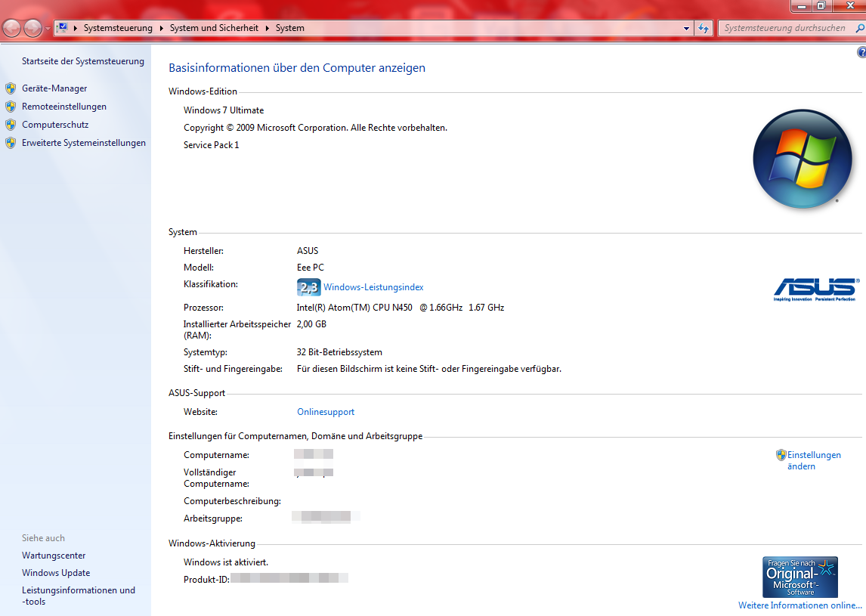Open Computerschutz settings
The width and height of the screenshot is (866, 616).
coord(55,125)
